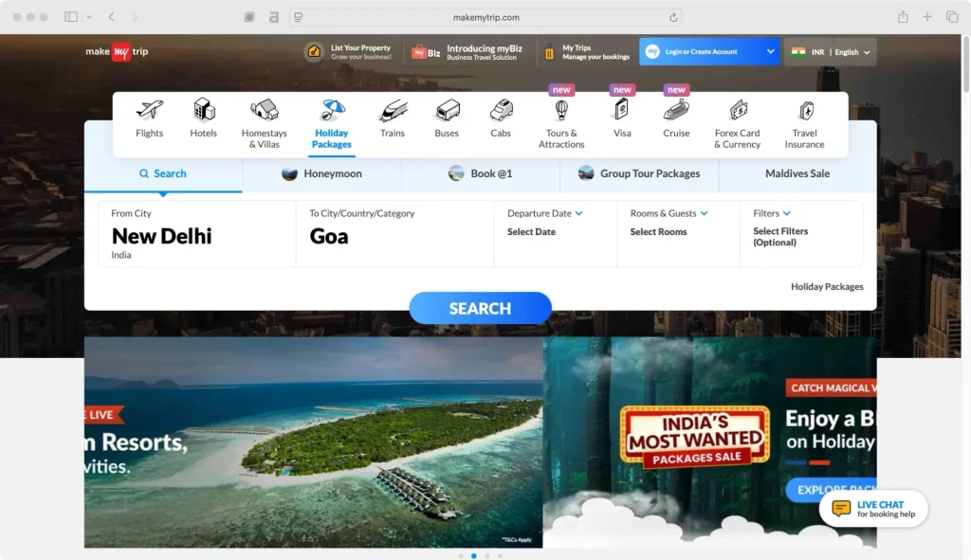The width and height of the screenshot is (971, 560).
Task: Open India's Most Wanted Packages Sale banner
Action: 709,443
